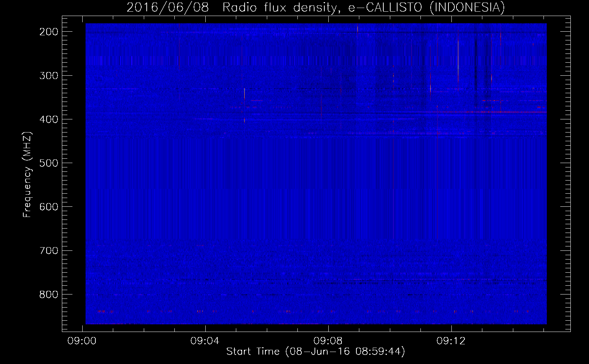The height and width of the screenshot is (364, 589).
Task: Select the '200' frequency axis label
Action: tap(49, 32)
